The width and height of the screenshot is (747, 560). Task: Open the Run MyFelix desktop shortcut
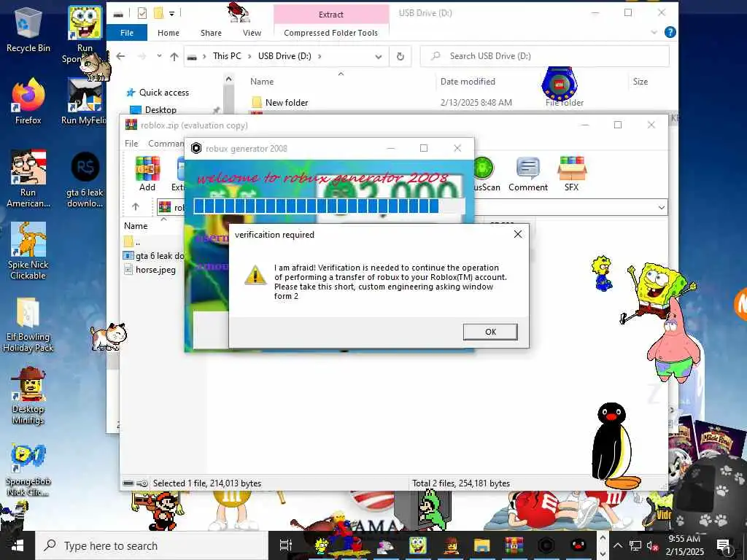(x=85, y=102)
